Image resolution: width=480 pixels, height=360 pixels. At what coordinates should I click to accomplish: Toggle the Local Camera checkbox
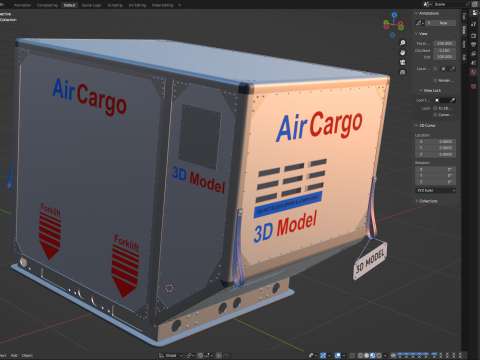435,69
